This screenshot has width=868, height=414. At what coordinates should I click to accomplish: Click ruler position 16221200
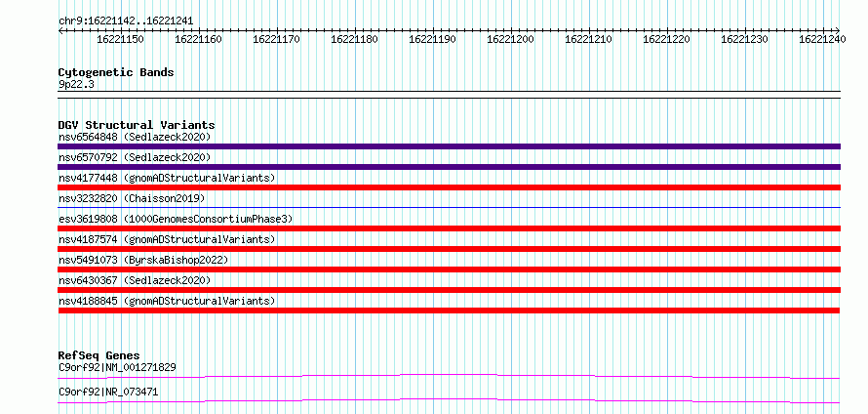510,39
